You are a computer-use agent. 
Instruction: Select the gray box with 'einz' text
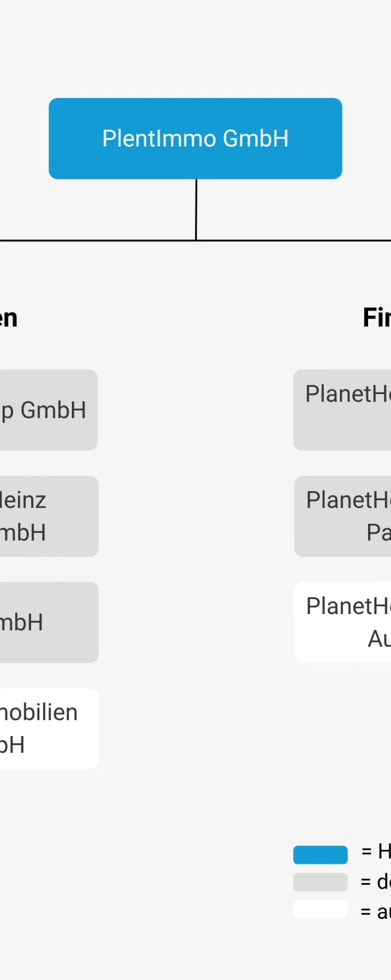pyautogui.click(x=49, y=516)
